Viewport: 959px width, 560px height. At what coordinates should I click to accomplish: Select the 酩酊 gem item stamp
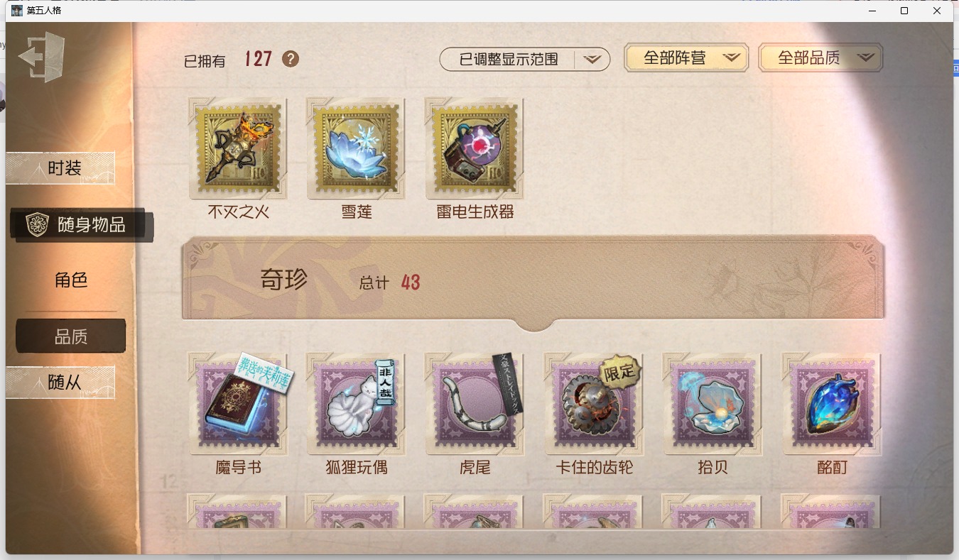pyautogui.click(x=831, y=404)
